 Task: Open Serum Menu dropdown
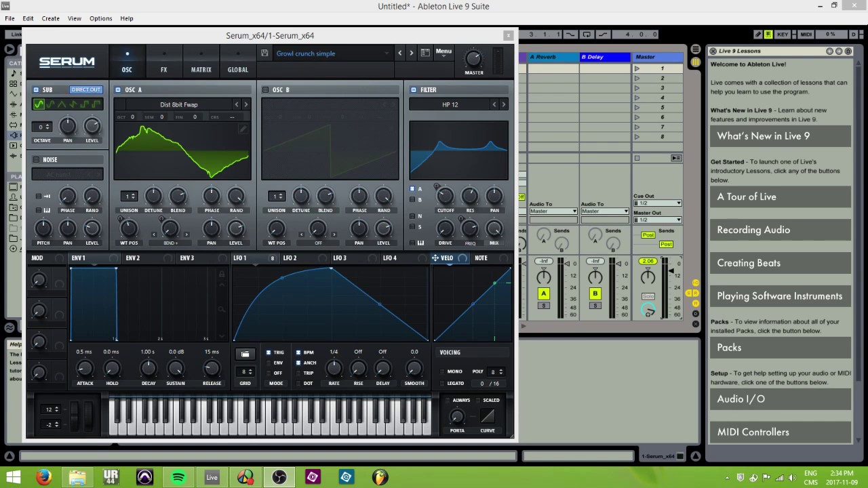point(443,52)
